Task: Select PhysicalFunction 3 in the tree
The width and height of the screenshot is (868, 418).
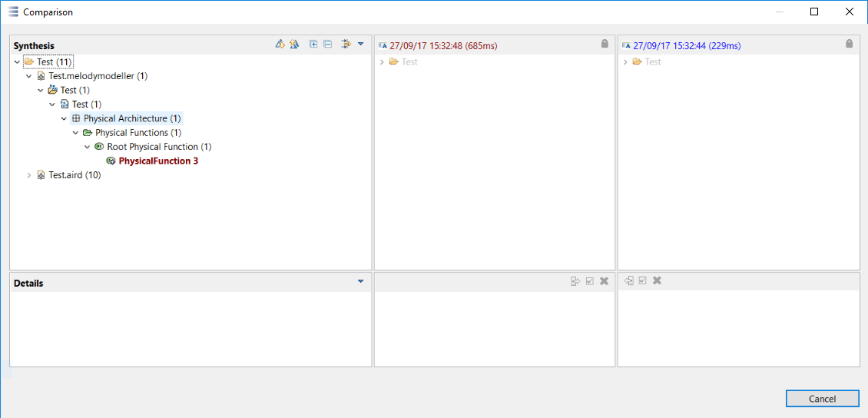Action: (158, 161)
